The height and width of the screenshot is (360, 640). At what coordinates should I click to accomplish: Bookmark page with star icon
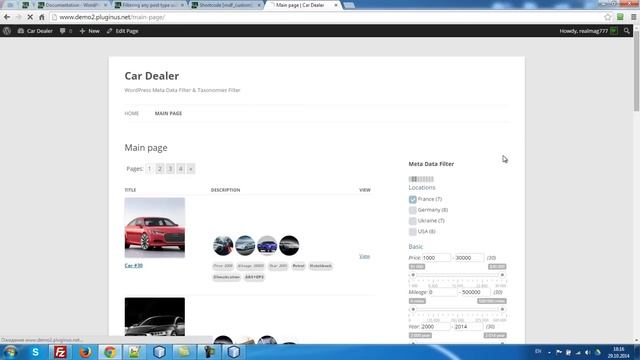tap(608, 17)
